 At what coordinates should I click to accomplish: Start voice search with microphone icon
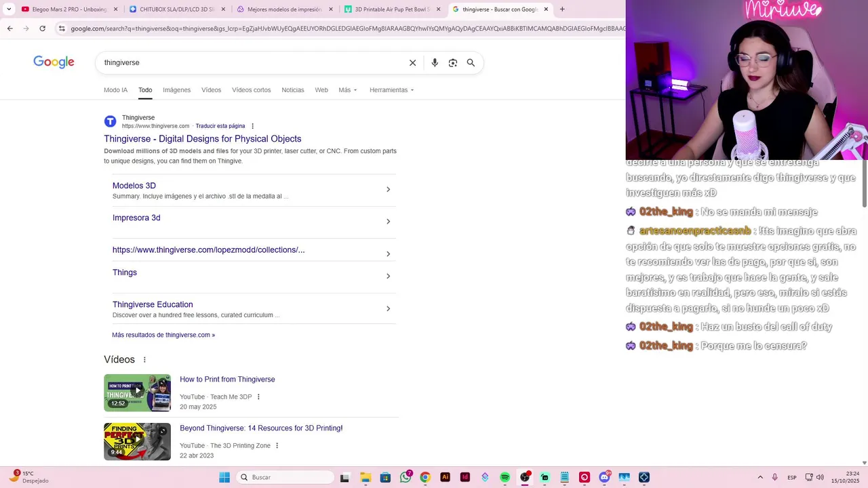point(435,62)
